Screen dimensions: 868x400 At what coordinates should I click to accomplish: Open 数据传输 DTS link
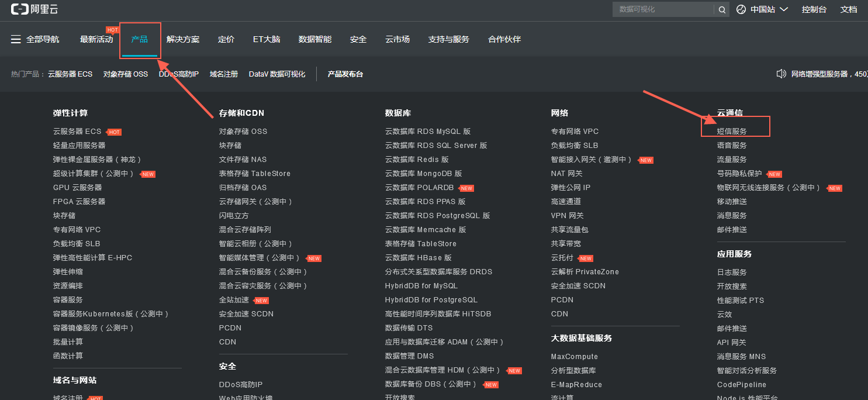tap(409, 328)
